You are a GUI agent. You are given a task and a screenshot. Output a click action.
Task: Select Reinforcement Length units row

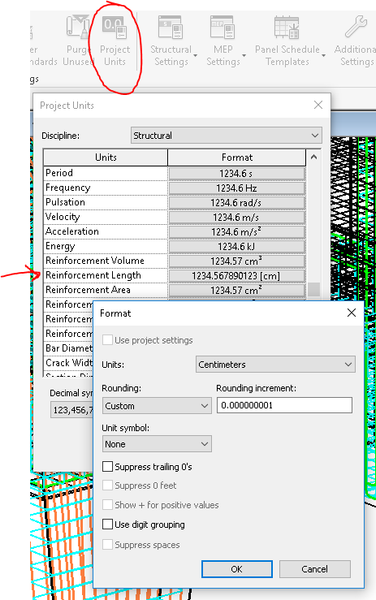pyautogui.click(x=106, y=275)
